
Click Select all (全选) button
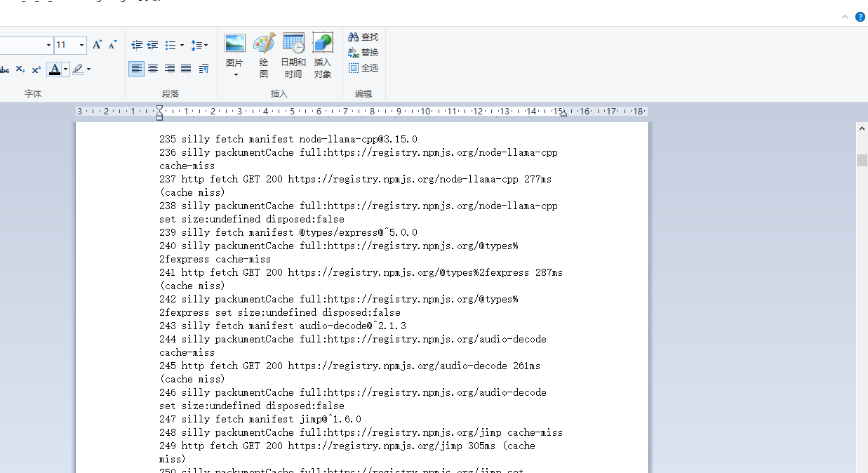pyautogui.click(x=363, y=67)
